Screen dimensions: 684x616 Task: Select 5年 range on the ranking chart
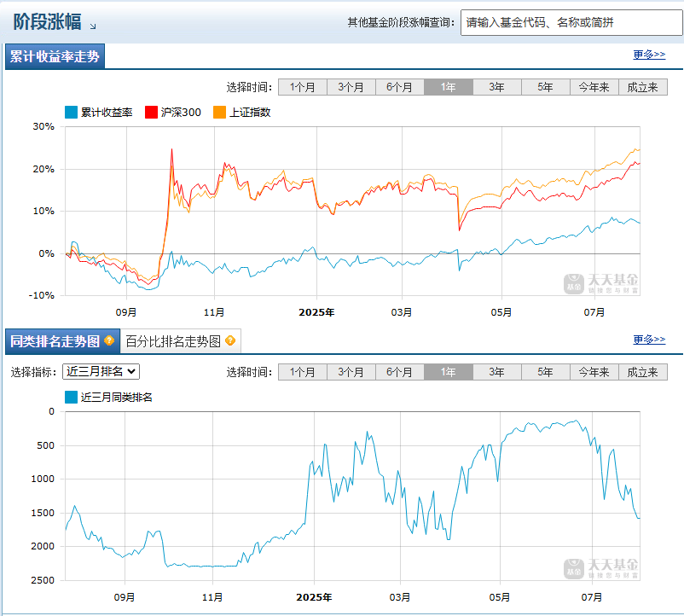coord(546,372)
